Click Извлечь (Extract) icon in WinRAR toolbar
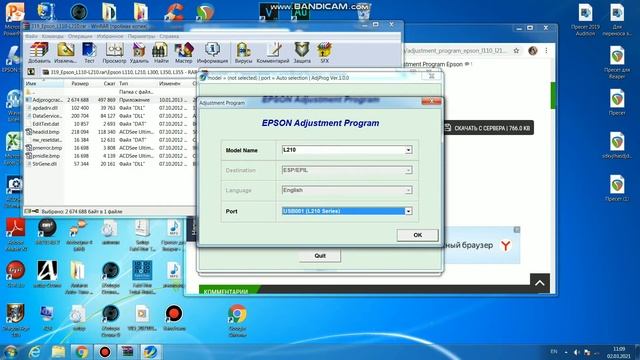This screenshot has height=360, width=640. (65, 53)
